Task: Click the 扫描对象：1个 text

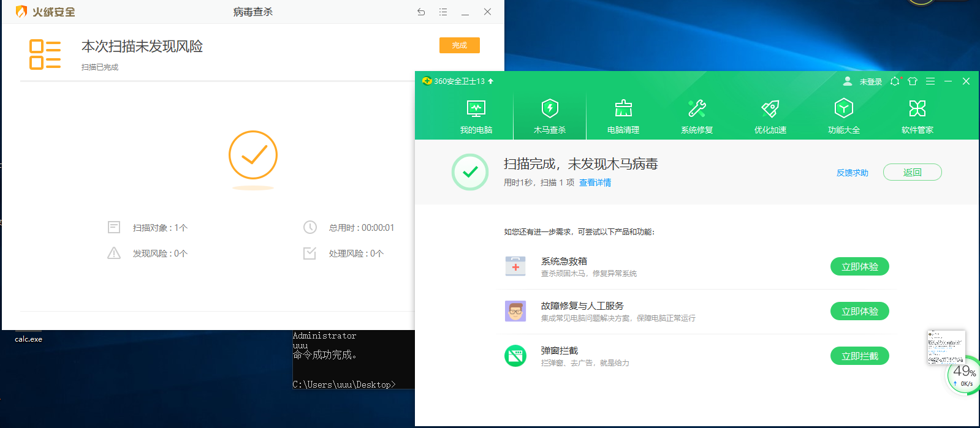Action: point(160,228)
